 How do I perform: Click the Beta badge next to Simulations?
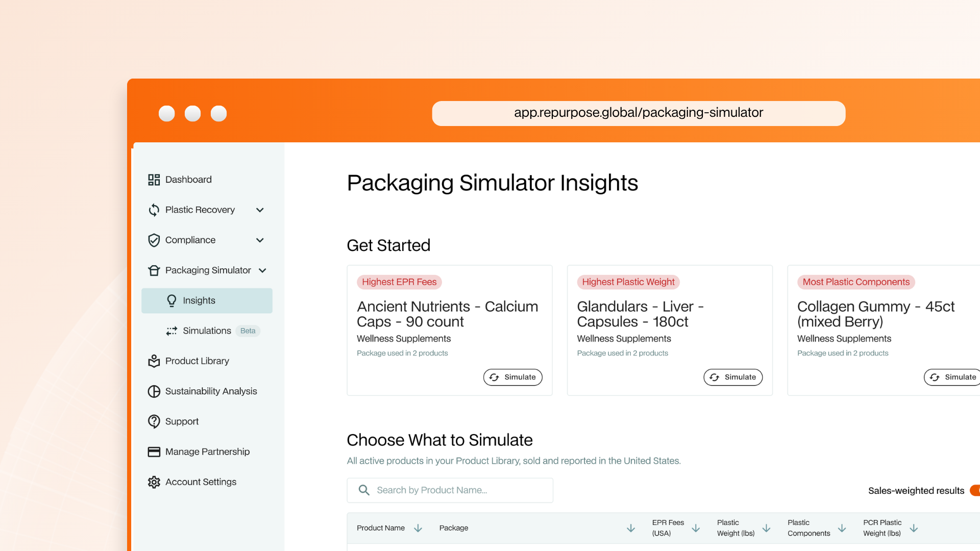coord(248,331)
